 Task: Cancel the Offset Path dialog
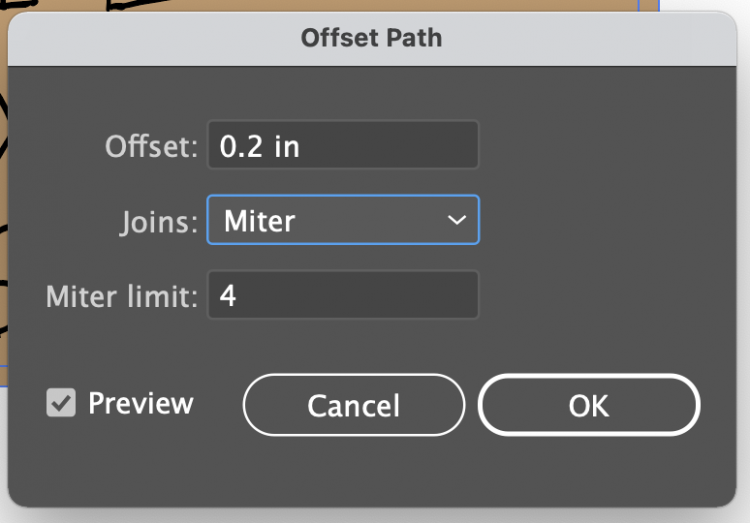[353, 405]
